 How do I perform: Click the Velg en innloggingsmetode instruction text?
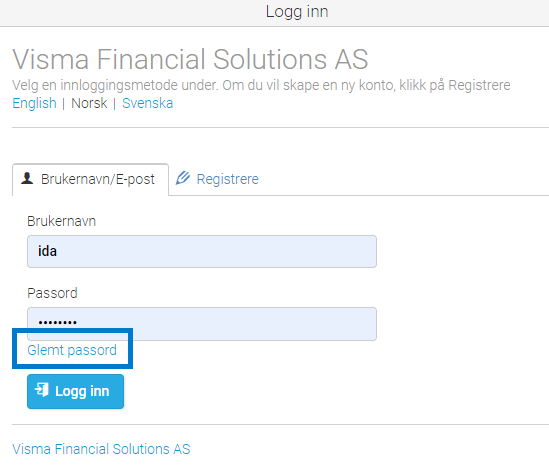[x=261, y=85]
